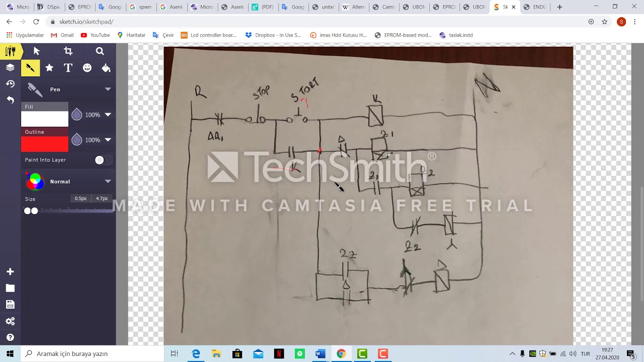Open the Chrome three-dot menu

tap(635, 22)
